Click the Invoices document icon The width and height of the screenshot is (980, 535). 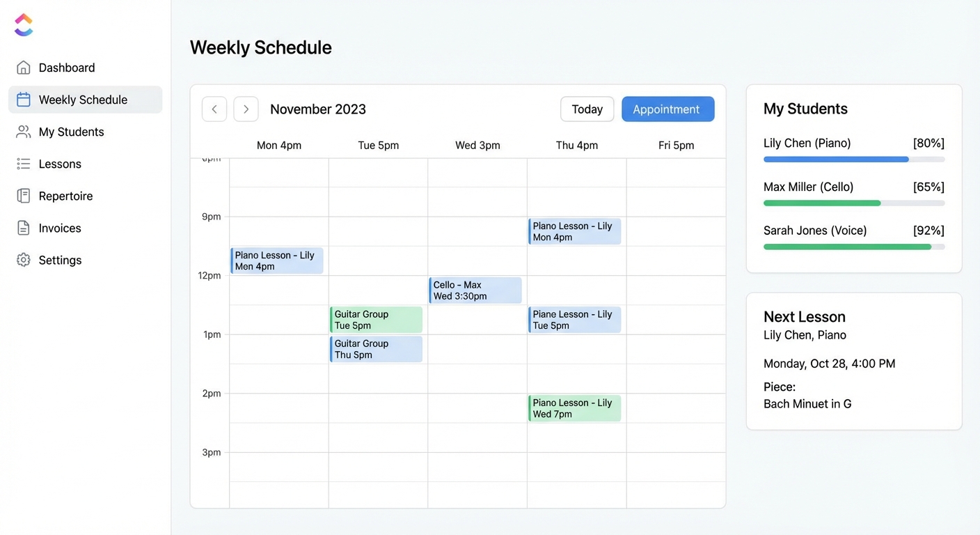[24, 228]
